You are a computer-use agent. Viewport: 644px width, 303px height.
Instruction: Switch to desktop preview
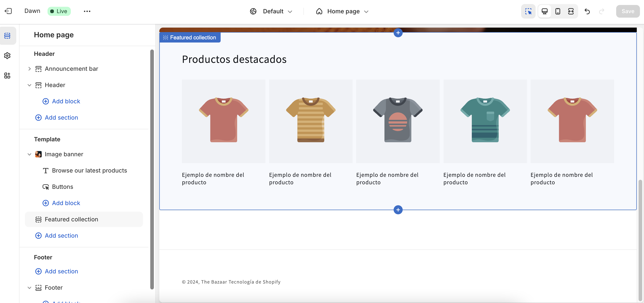[x=544, y=11]
